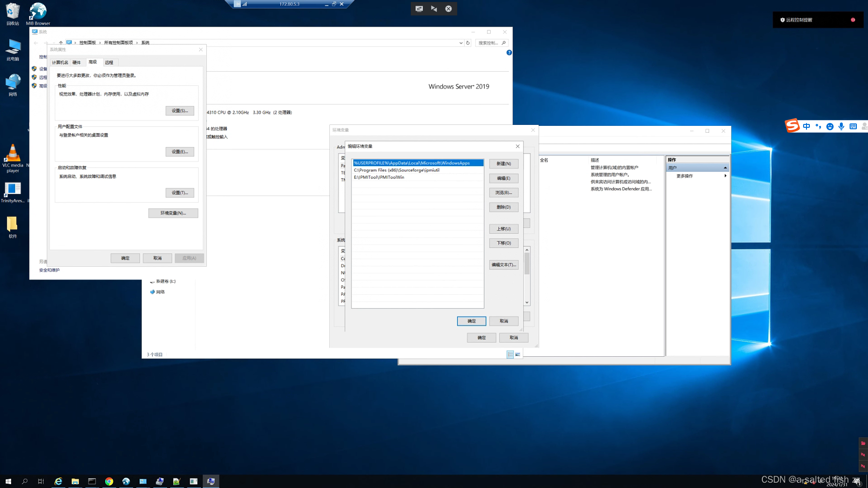
Task: Click the refresh icon beside the search box
Action: (467, 43)
